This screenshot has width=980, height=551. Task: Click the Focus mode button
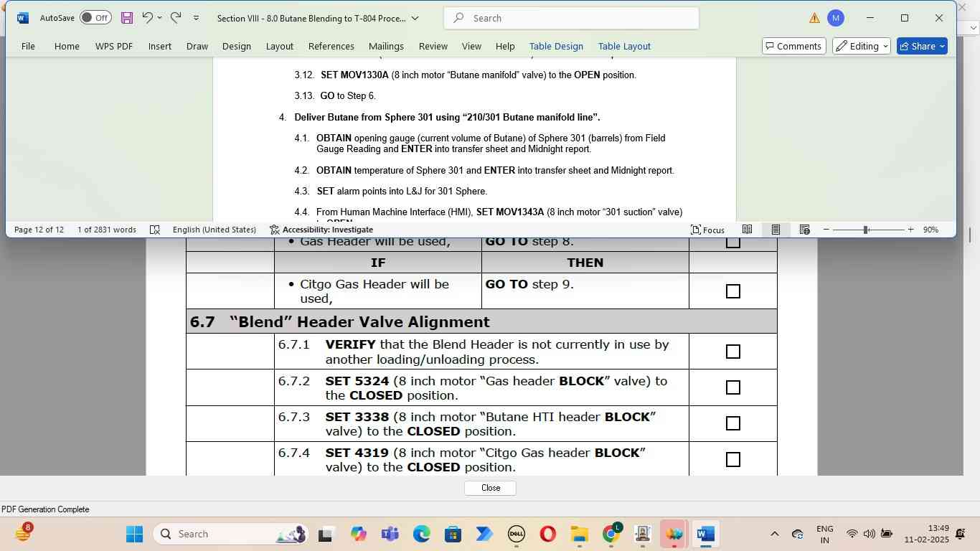(x=707, y=230)
